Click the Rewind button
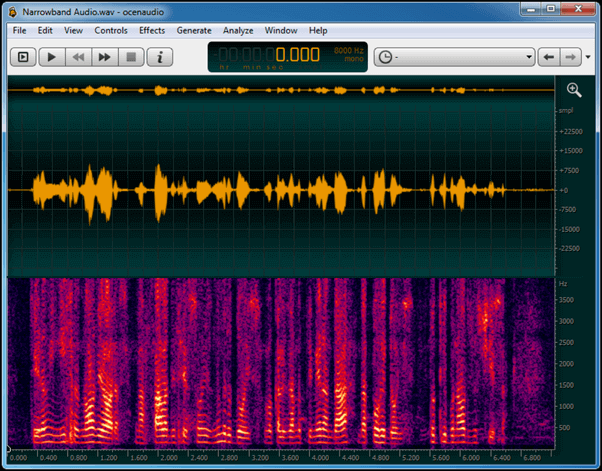 point(78,57)
